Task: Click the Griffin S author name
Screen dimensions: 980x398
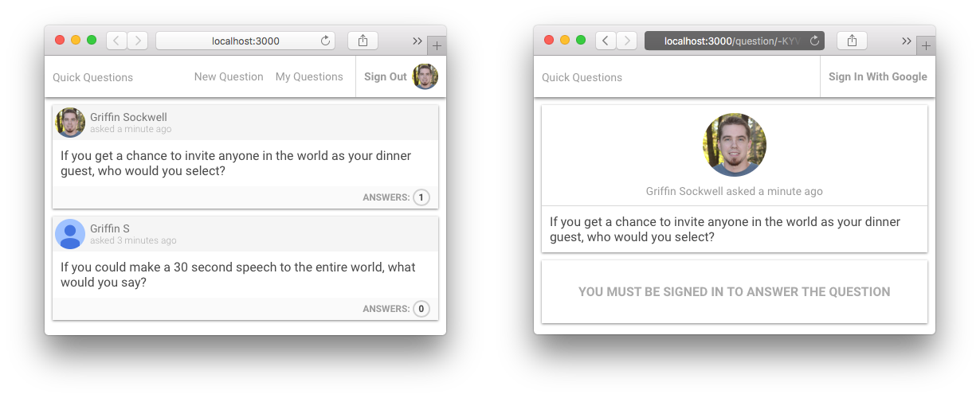Action: pos(110,228)
